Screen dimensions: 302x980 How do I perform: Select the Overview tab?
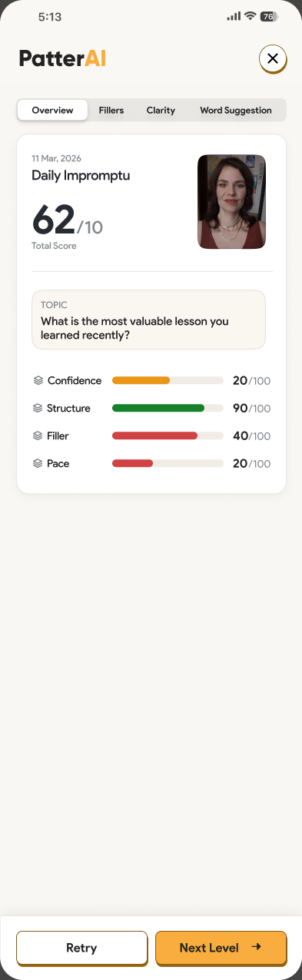tap(52, 110)
